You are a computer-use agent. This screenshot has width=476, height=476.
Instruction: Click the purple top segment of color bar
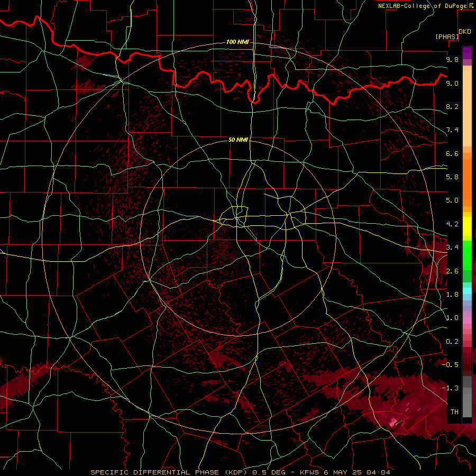[467, 53]
